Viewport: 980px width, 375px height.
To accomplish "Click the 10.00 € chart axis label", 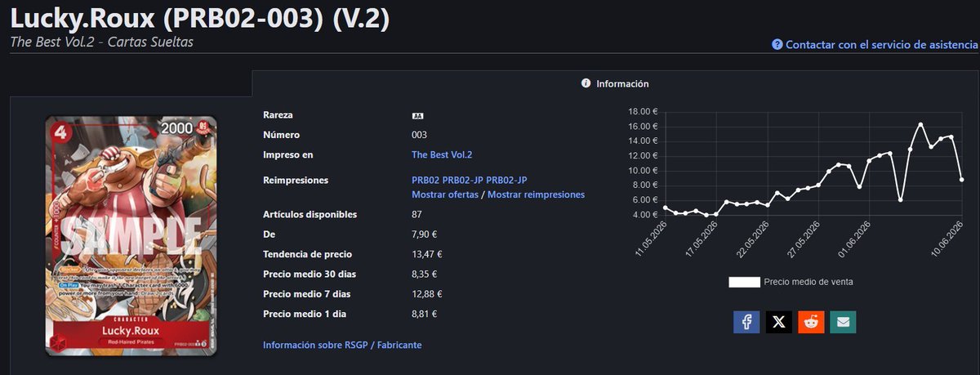I will pos(644,171).
